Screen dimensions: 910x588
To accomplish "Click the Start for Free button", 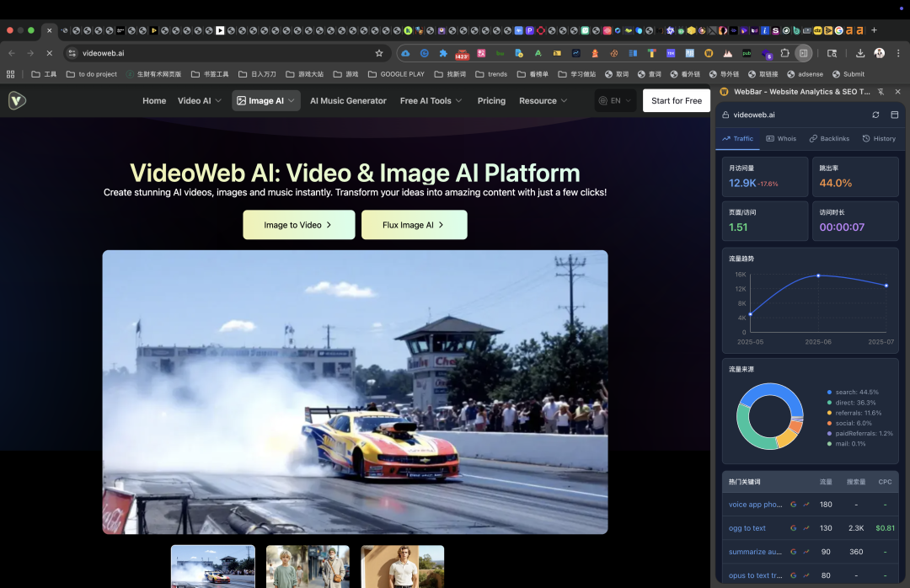I will (676, 100).
